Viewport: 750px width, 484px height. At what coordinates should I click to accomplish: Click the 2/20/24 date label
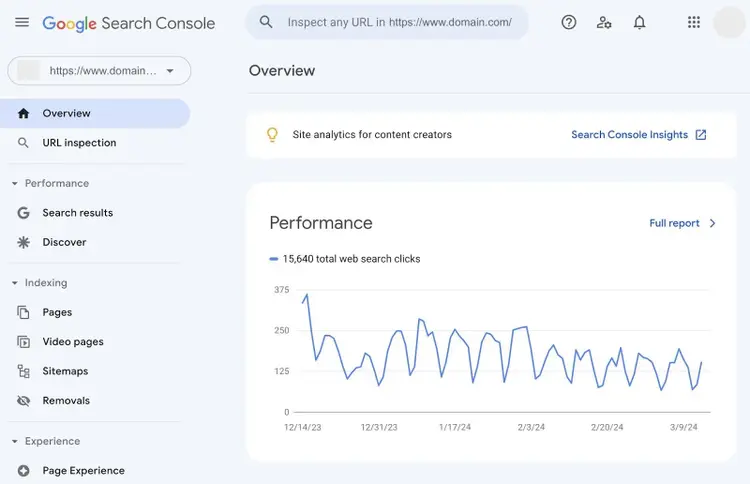[x=607, y=427]
